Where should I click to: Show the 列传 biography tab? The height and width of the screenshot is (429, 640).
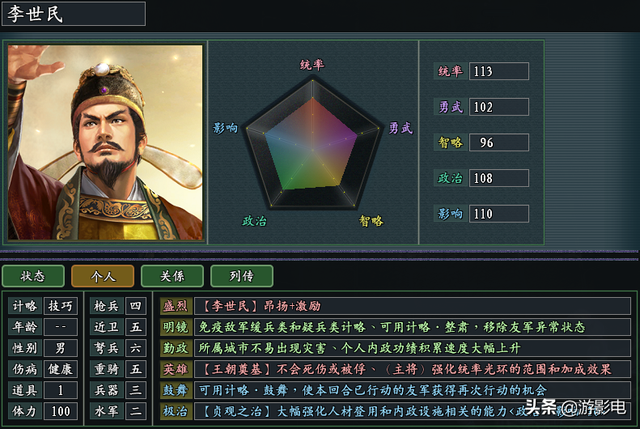click(x=241, y=276)
